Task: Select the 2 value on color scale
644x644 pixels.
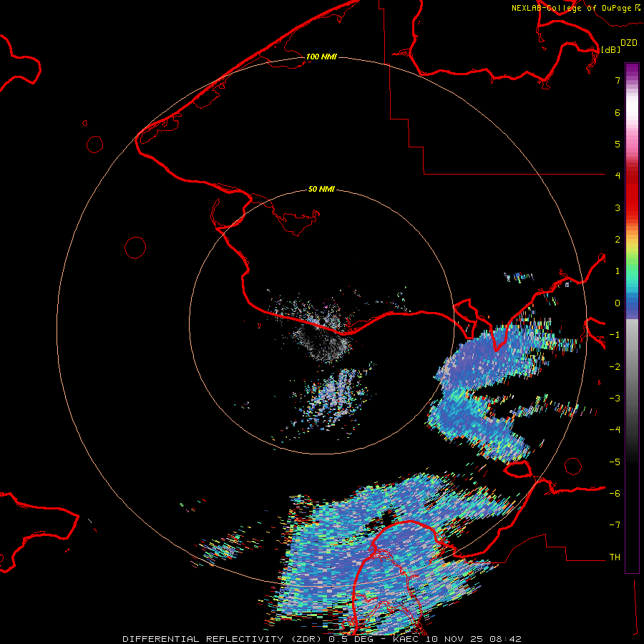Action: pyautogui.click(x=618, y=240)
